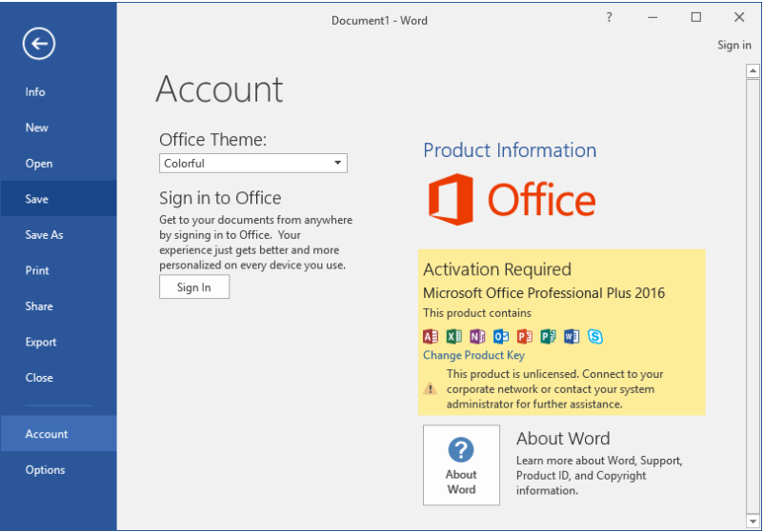The width and height of the screenshot is (763, 532).
Task: Choose Save As in the sidebar
Action: (x=58, y=235)
